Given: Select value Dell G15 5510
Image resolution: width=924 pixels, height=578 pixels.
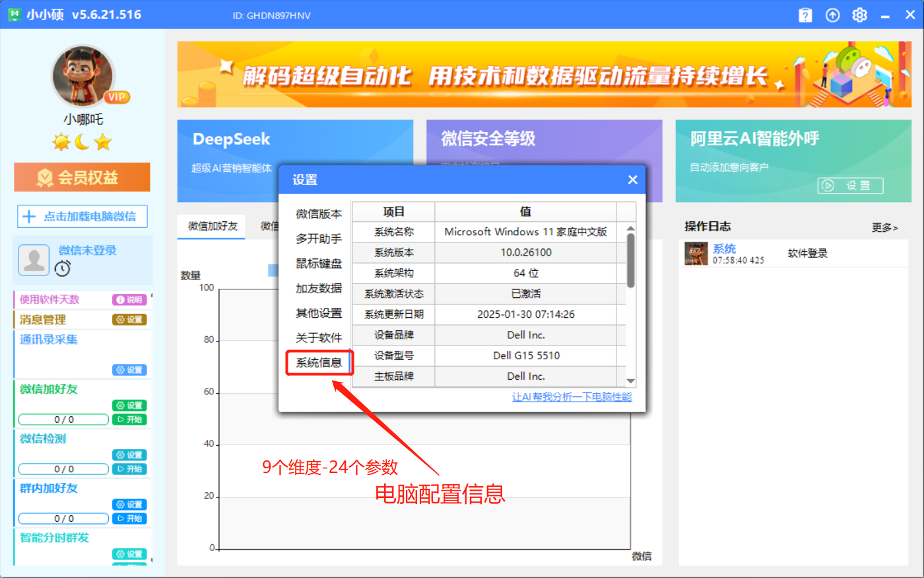Looking at the screenshot, I should pos(525,355).
